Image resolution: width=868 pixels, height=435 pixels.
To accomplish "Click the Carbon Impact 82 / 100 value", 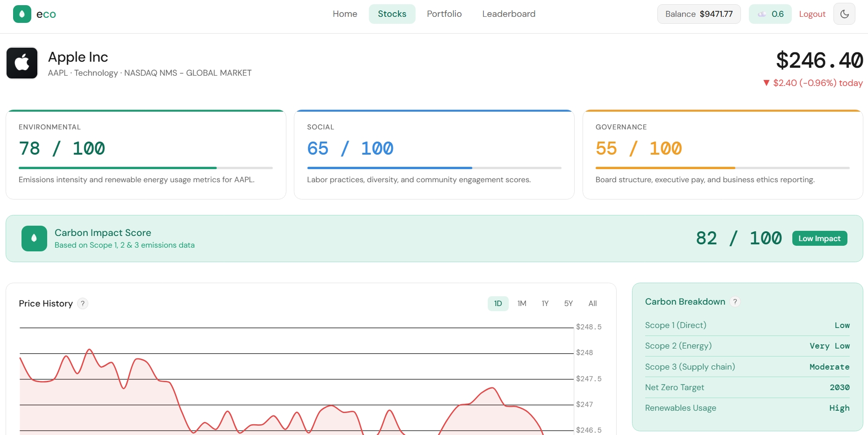I will [x=739, y=238].
